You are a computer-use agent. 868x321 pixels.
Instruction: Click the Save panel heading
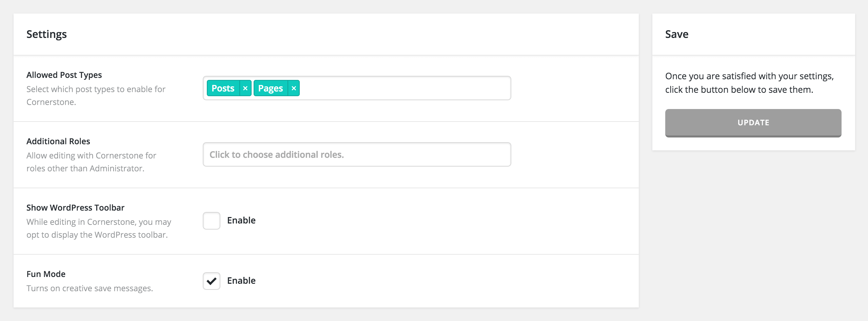point(677,34)
